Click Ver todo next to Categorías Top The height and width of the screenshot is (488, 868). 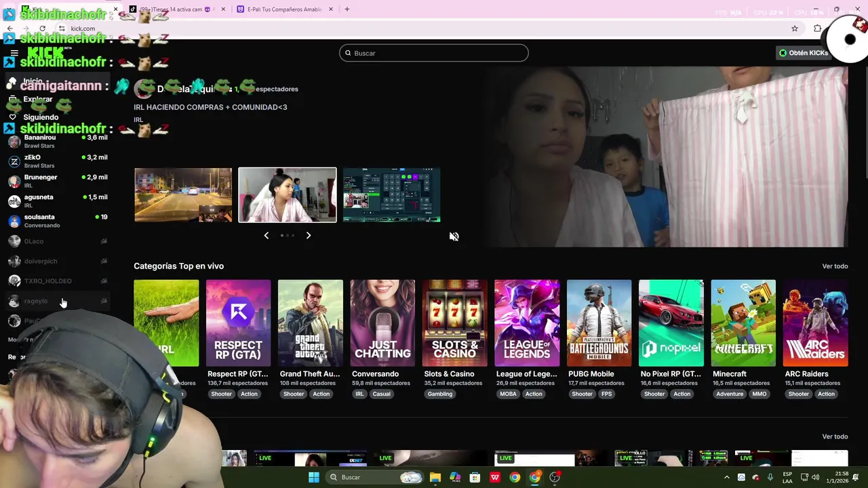coord(835,266)
